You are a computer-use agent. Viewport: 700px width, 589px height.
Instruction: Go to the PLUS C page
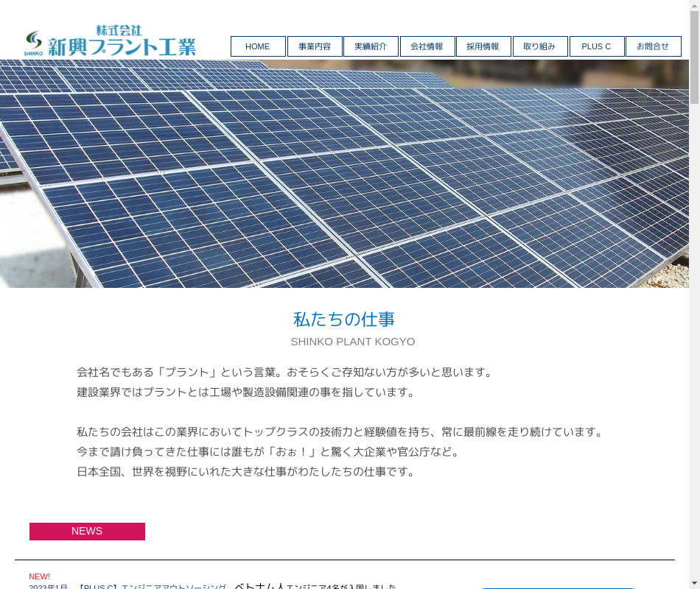(x=597, y=46)
